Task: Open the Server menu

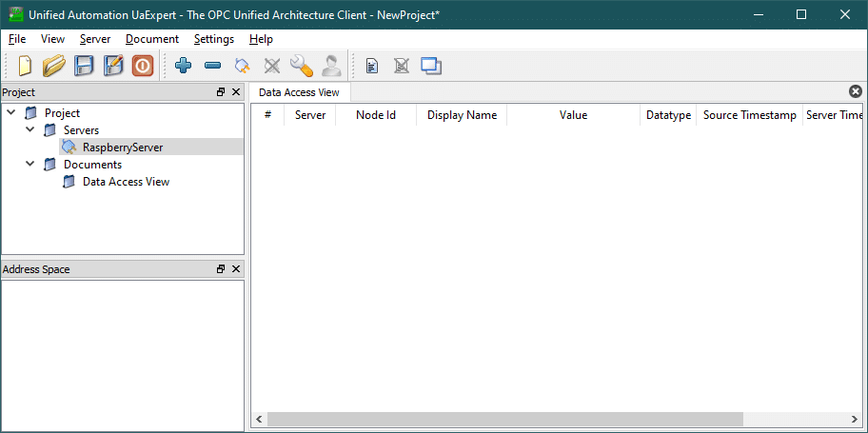Action: tap(95, 39)
